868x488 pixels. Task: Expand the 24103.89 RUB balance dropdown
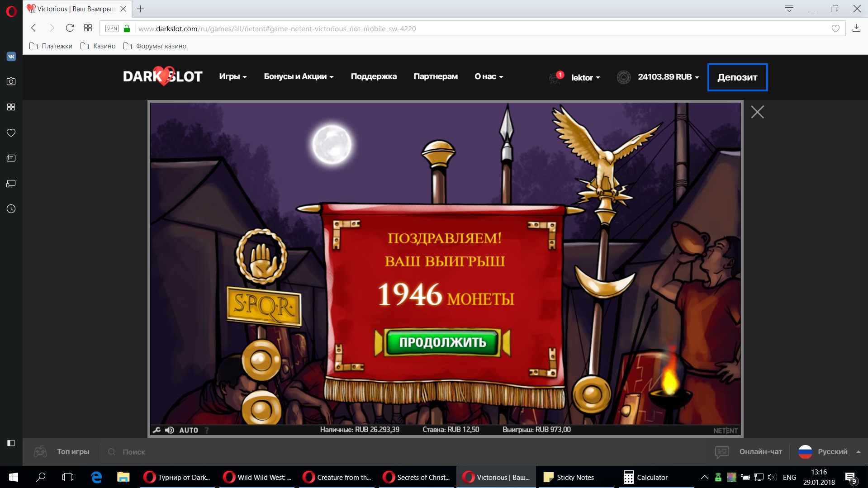pyautogui.click(x=669, y=77)
